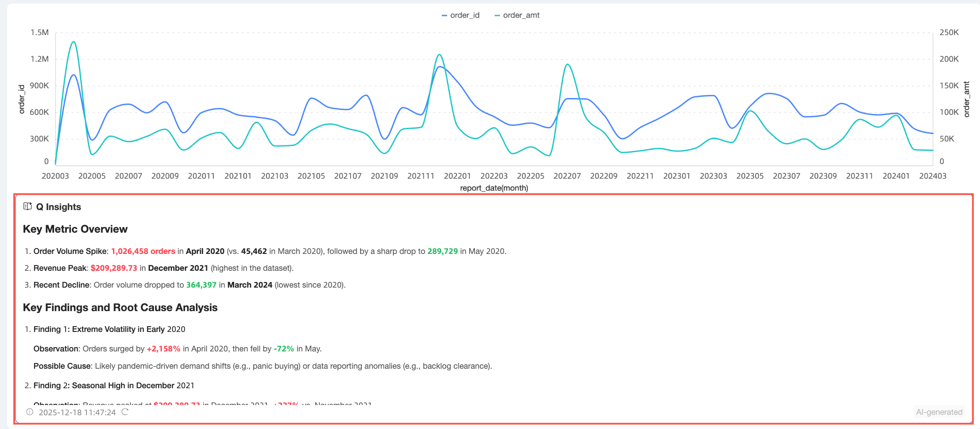Image resolution: width=980 pixels, height=429 pixels.
Task: Click the 202207 x-axis month label
Action: [x=567, y=176]
